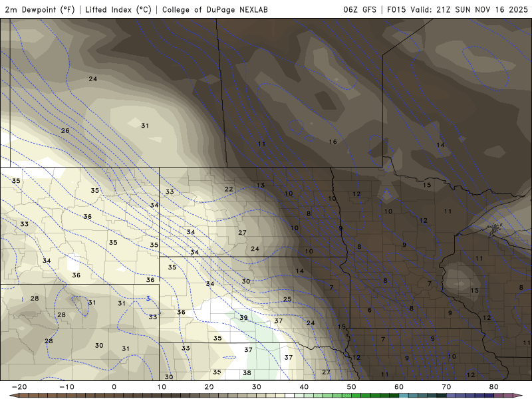This screenshot has width=532, height=399.
Task: Click the '06Z GFS' model run label
Action: 360,9
